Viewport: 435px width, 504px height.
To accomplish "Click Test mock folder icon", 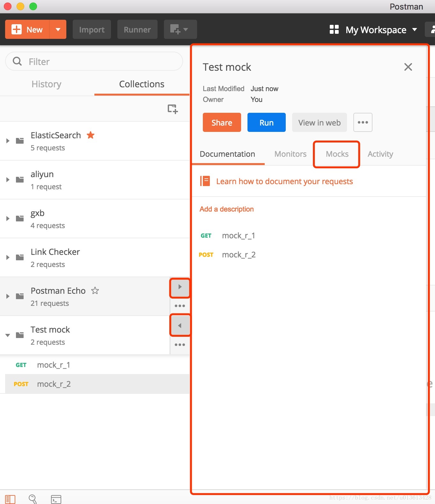I will pos(20,335).
